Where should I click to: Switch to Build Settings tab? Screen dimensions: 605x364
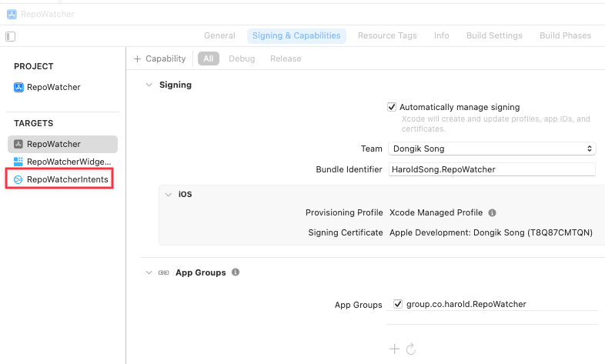click(494, 36)
